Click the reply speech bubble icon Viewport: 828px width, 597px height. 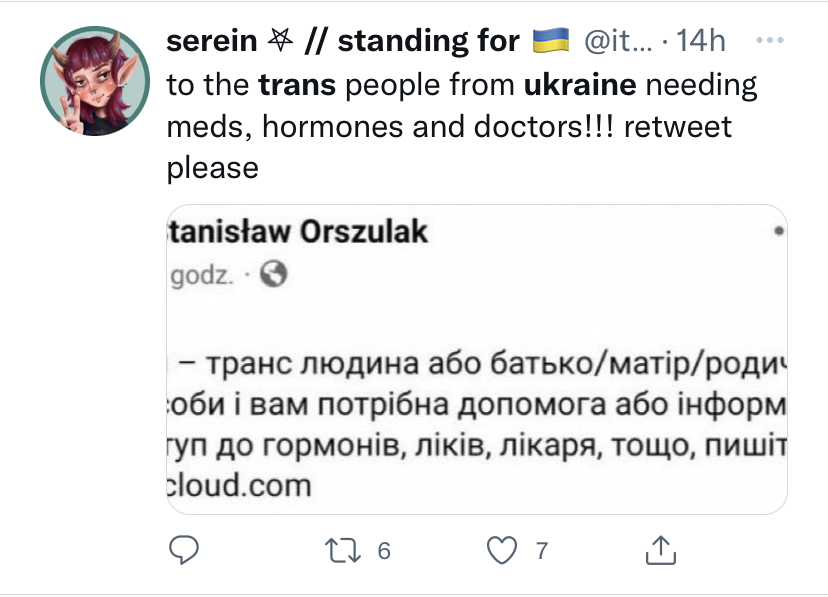(x=185, y=549)
